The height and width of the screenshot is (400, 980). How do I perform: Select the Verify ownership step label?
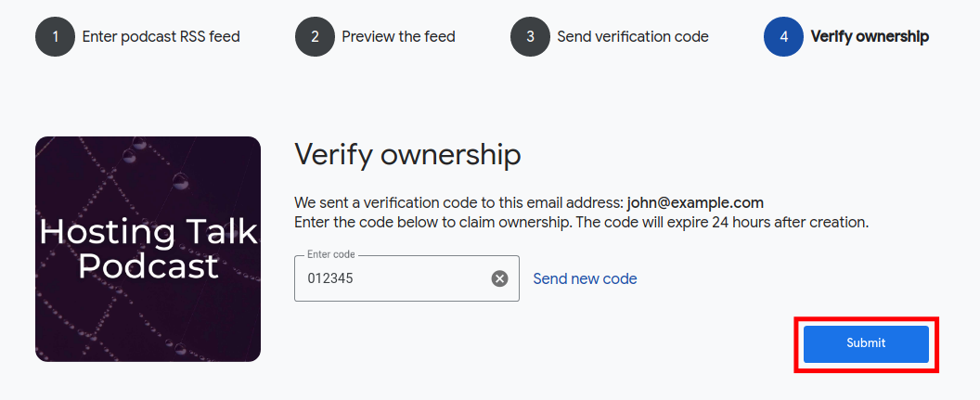(870, 37)
